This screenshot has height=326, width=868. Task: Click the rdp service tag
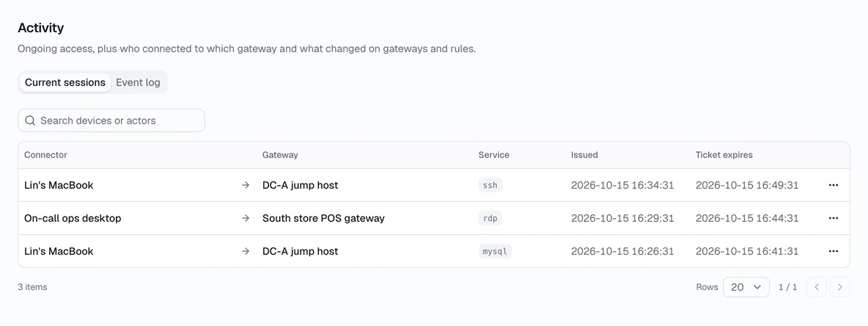(x=490, y=219)
